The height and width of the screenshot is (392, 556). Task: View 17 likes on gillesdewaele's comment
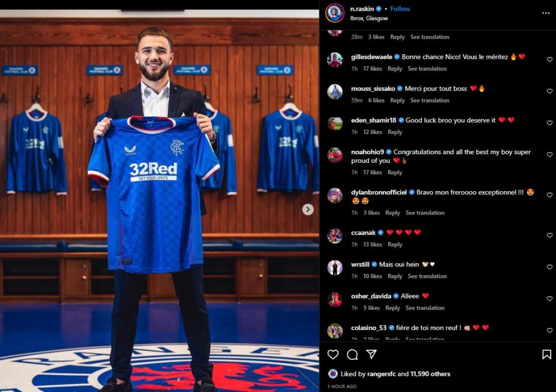pos(372,68)
